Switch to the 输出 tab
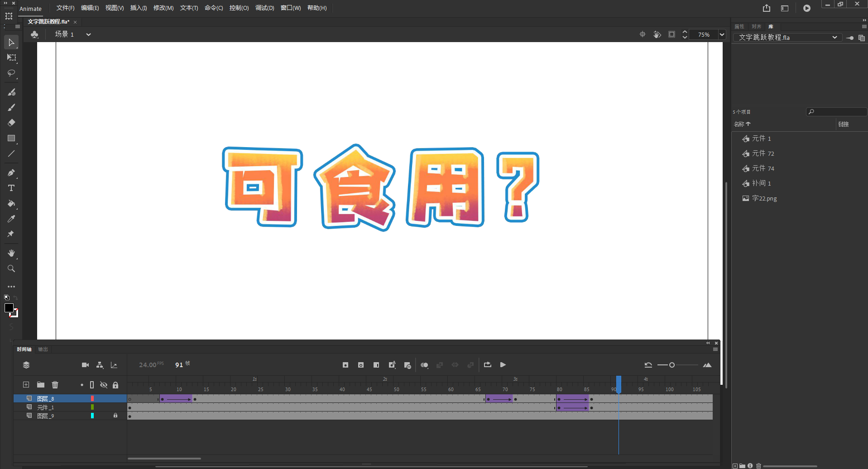This screenshot has height=469, width=868. click(x=43, y=349)
